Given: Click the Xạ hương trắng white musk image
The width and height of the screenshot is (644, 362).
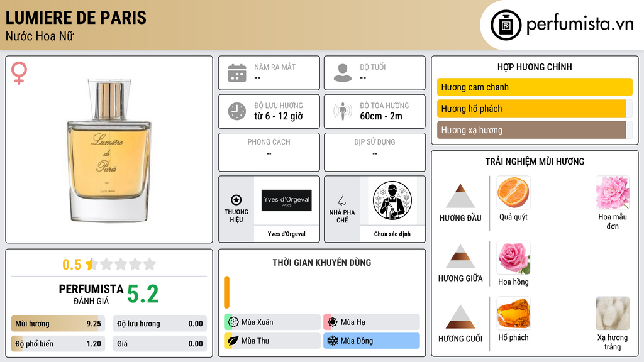Looking at the screenshot, I should click(x=613, y=313).
